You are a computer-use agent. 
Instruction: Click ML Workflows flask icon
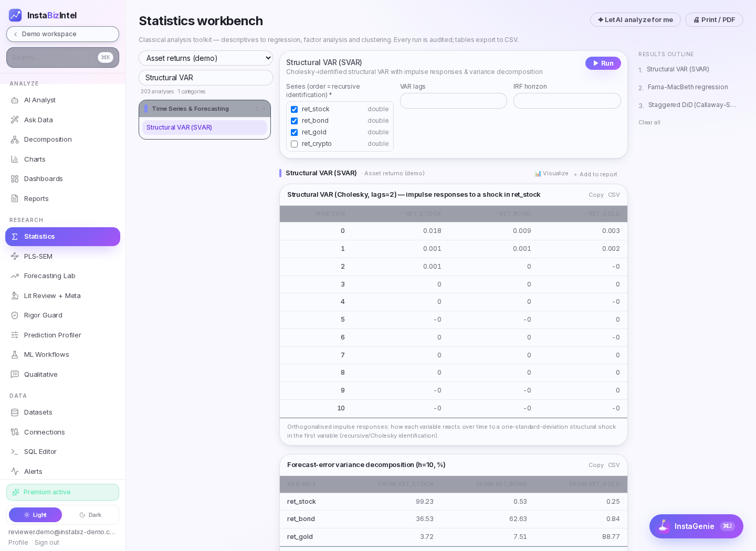pyautogui.click(x=15, y=355)
